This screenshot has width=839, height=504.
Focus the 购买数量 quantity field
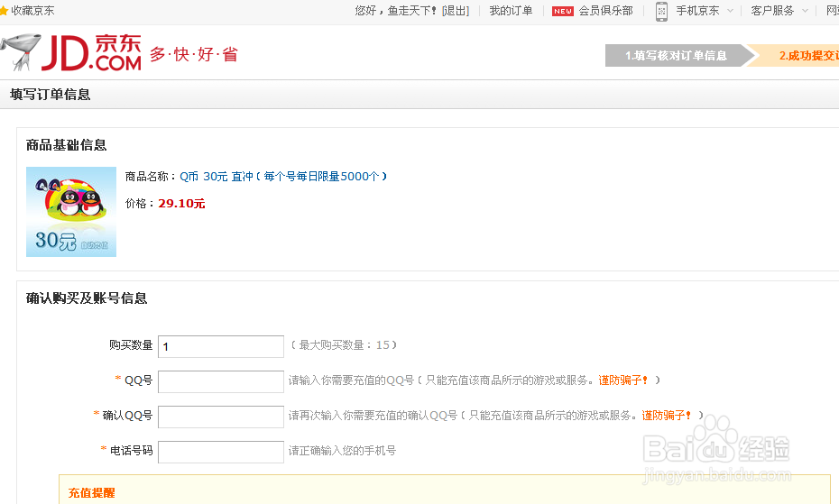(221, 347)
